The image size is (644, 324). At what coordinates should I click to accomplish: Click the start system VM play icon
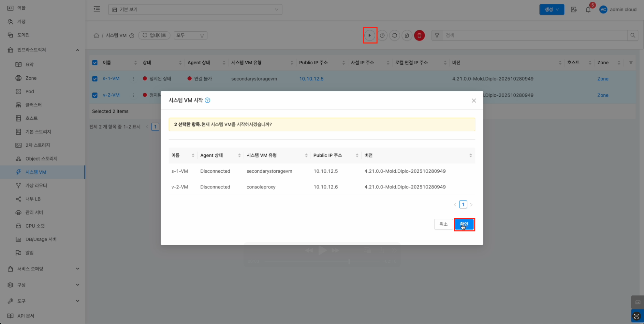point(370,35)
